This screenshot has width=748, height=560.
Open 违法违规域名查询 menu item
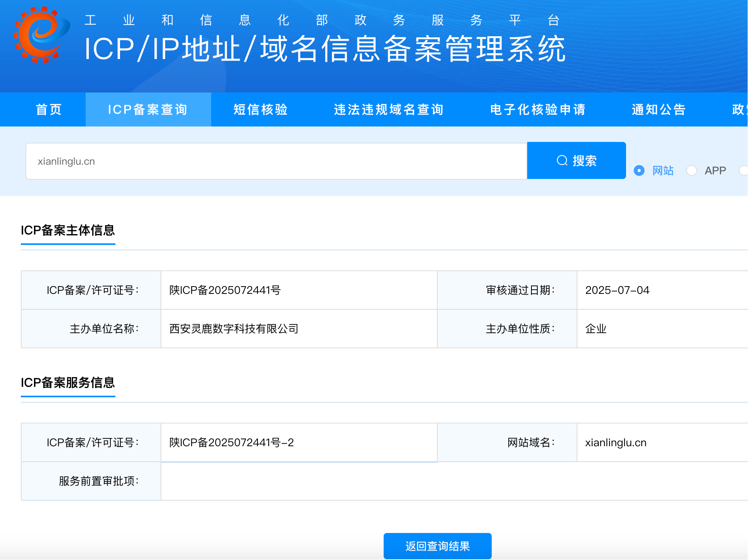[x=389, y=110]
